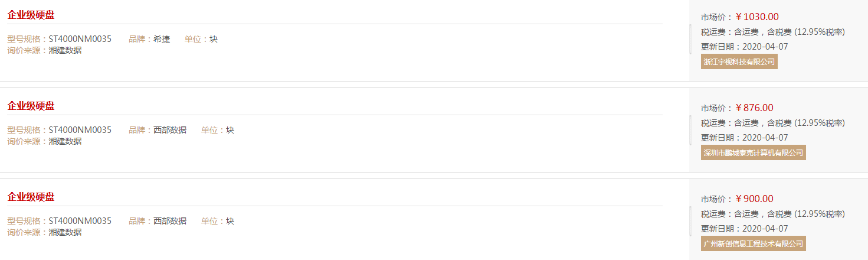Viewport: 868px width, 260px height.
Task: Open the 企业级硬盘 title of the 希捷 listing
Action: pyautogui.click(x=31, y=15)
